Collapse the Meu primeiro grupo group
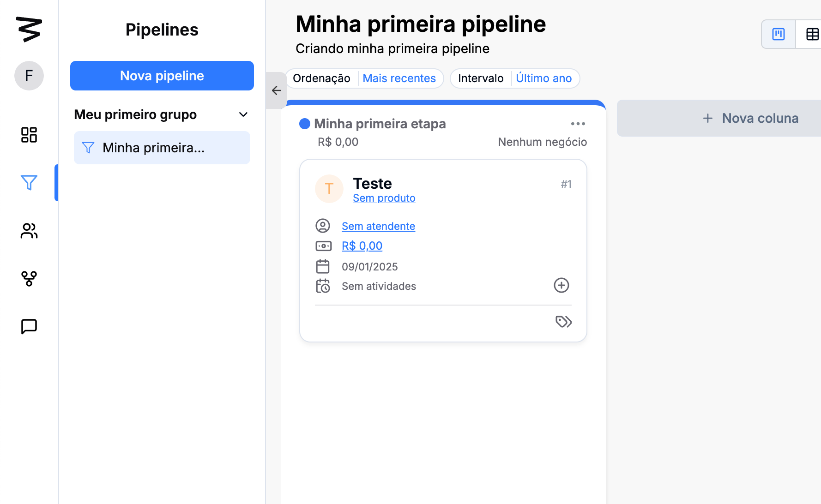The height and width of the screenshot is (504, 821). (243, 114)
